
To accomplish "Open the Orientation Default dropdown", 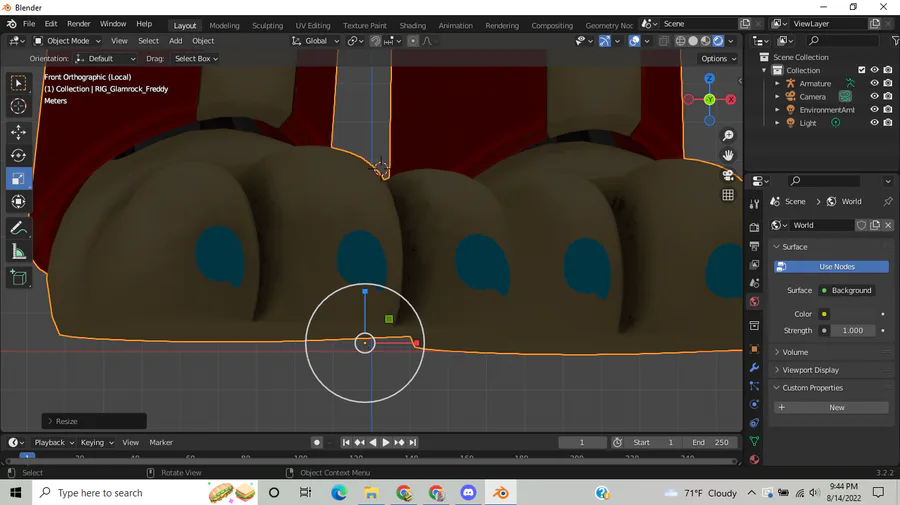I will 106,59.
